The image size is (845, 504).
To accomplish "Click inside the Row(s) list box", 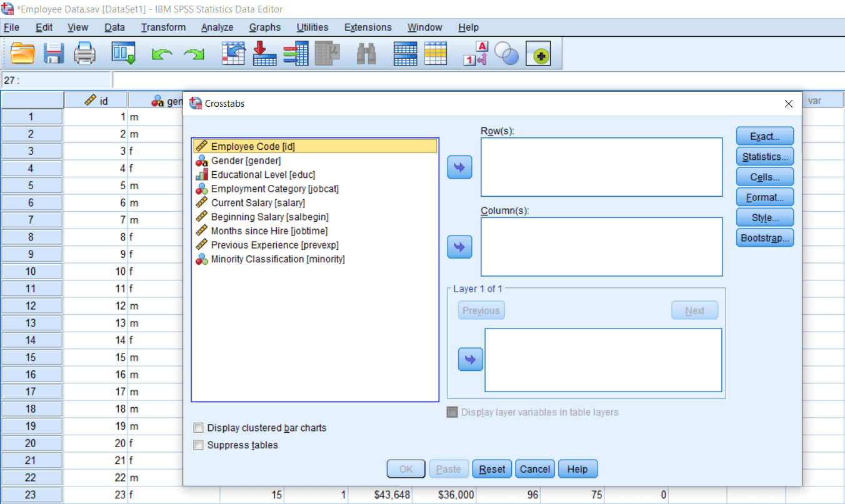I will click(601, 167).
